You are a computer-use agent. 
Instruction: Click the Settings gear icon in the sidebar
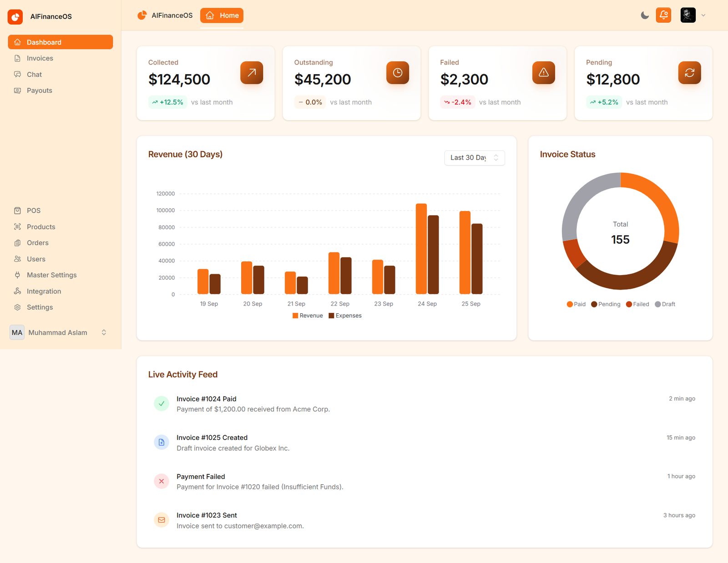(x=17, y=307)
